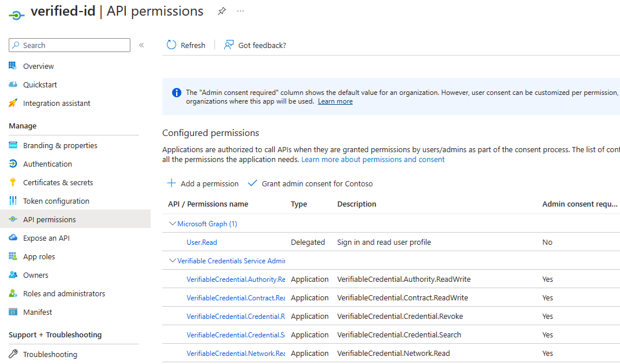620x364 pixels.
Task: Collapse the left navigation sidebar
Action: pyautogui.click(x=141, y=45)
